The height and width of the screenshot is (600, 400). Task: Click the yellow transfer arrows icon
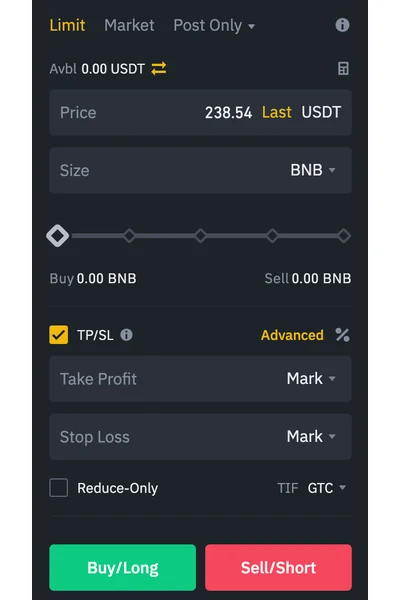(159, 68)
